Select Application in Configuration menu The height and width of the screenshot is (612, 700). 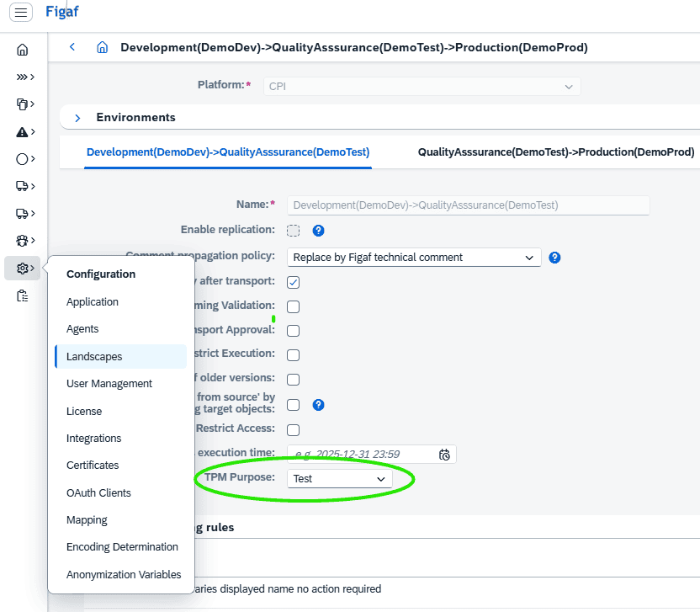pyautogui.click(x=93, y=302)
